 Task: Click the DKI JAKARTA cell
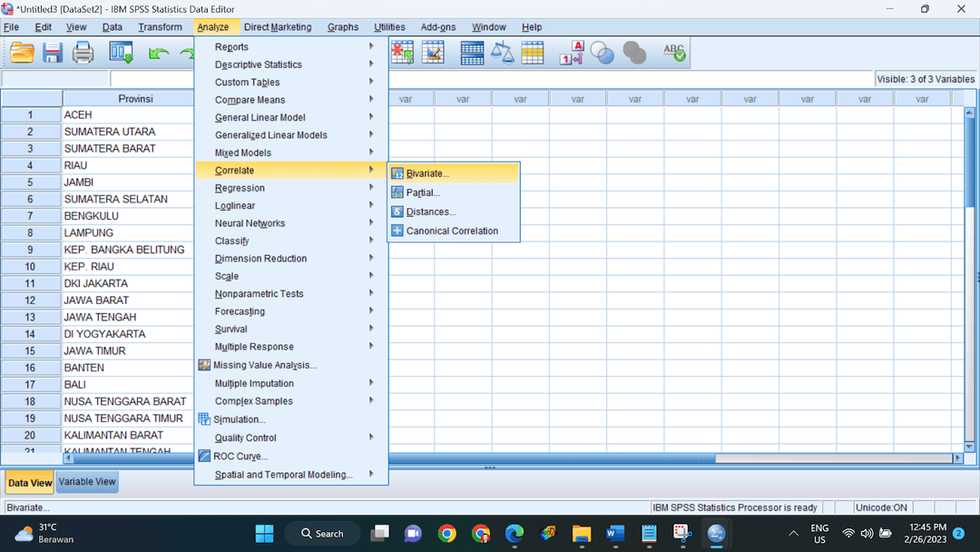[x=128, y=283]
